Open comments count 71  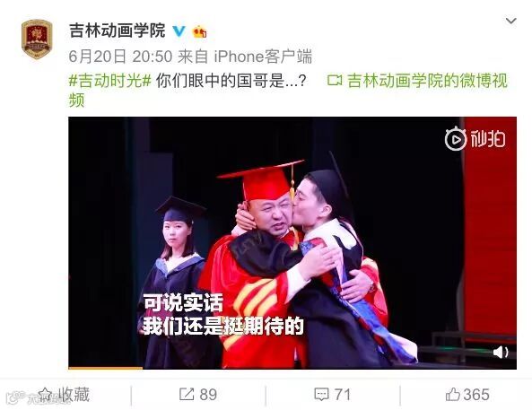tap(342, 395)
